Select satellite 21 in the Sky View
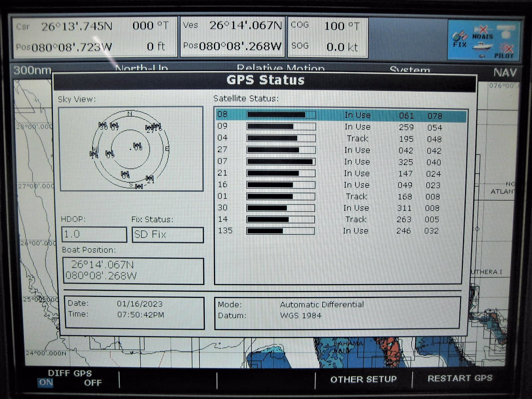 (x=150, y=179)
